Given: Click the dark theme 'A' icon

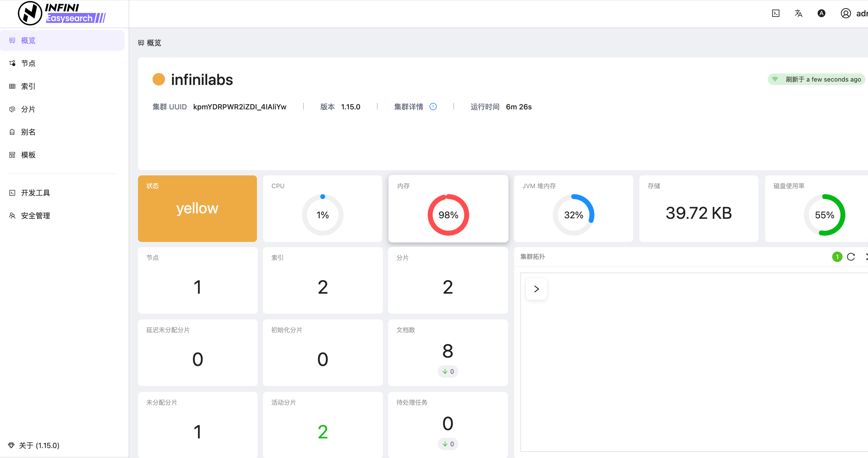Looking at the screenshot, I should 821,13.
